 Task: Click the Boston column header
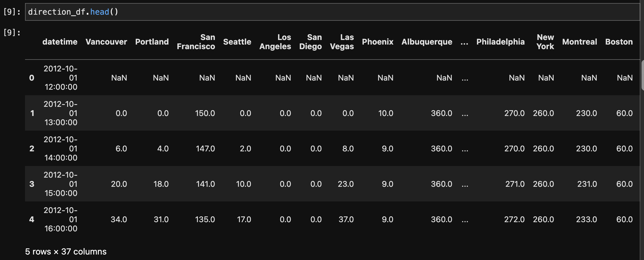[x=619, y=42]
